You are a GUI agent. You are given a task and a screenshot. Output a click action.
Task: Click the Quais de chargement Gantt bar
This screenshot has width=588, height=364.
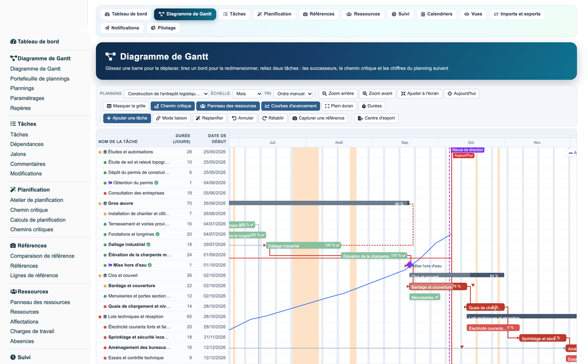click(485, 307)
